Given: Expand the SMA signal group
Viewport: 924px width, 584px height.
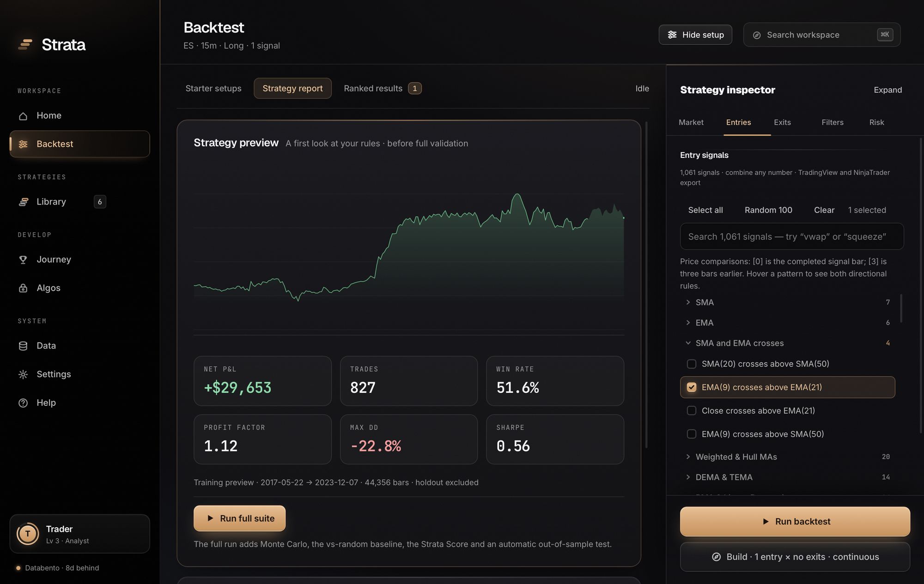Looking at the screenshot, I should tap(788, 302).
